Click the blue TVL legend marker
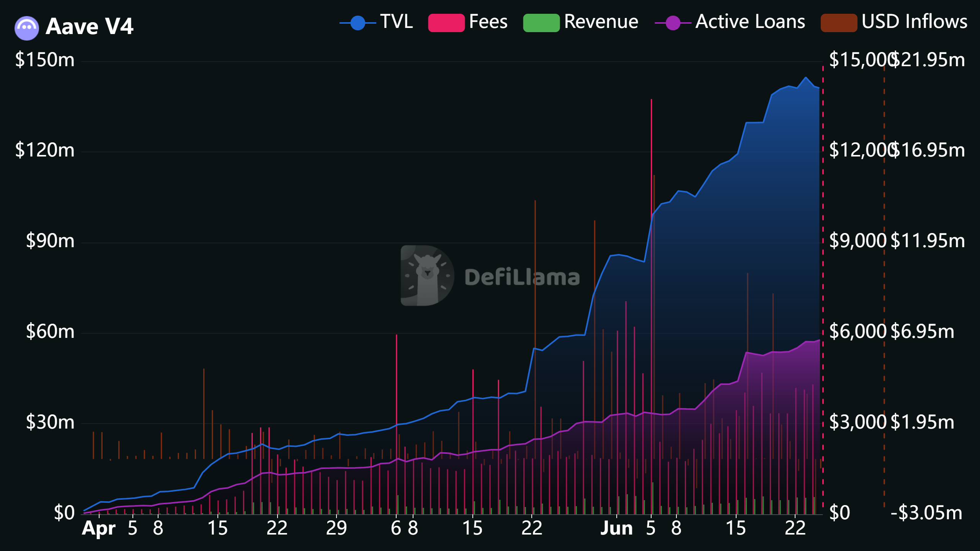Screen dimensions: 980x551 coord(358,23)
